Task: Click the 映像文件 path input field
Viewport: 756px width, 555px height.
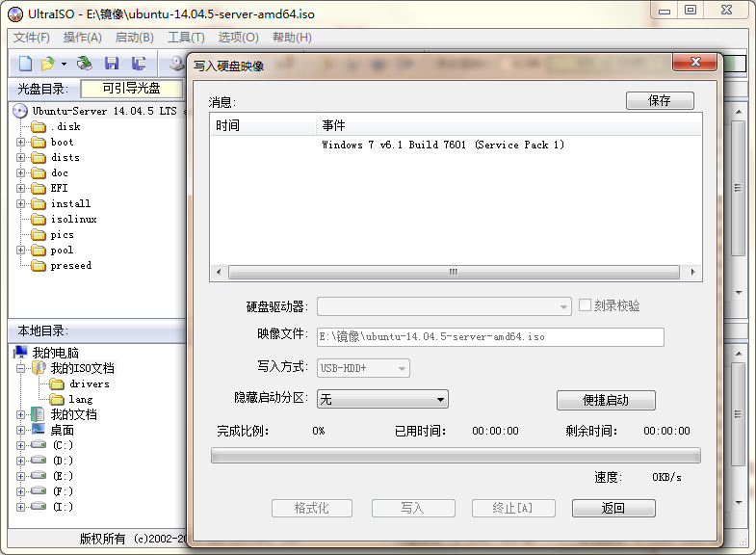Action: [x=490, y=337]
